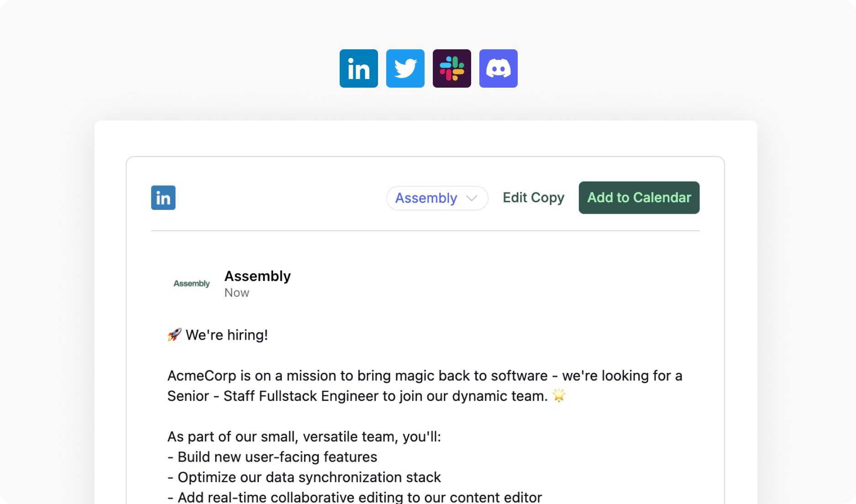This screenshot has width=856, height=504.
Task: Click the real-time collaborative editing line
Action: coord(355,497)
